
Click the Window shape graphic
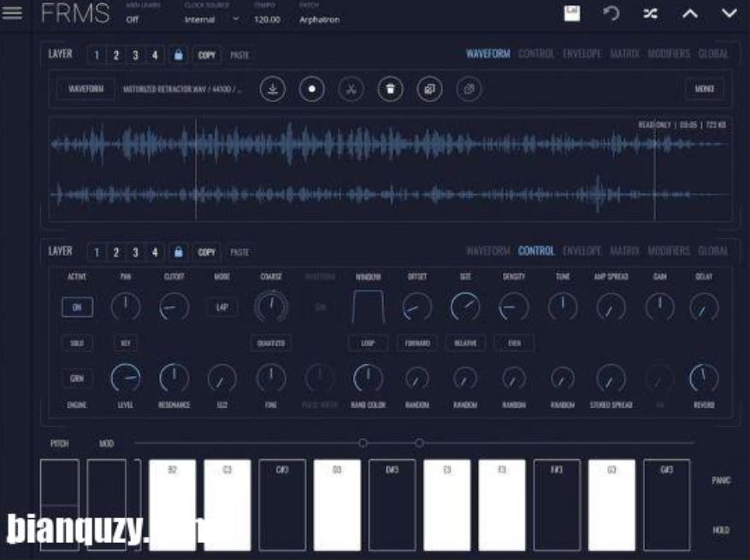click(x=369, y=307)
